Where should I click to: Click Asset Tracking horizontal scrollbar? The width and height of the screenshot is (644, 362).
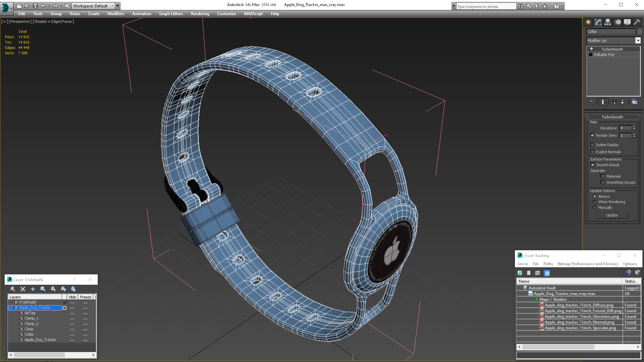(x=578, y=347)
